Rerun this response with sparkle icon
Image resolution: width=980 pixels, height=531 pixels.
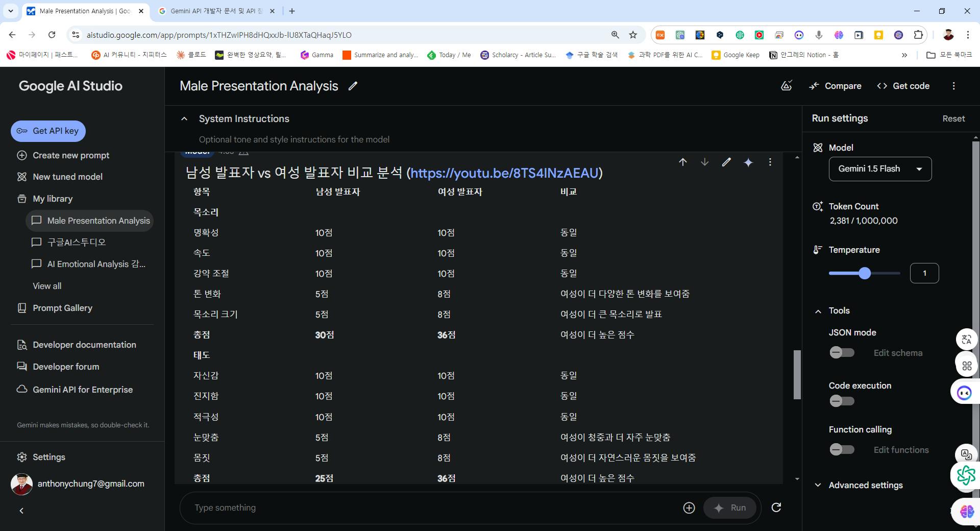748,162
